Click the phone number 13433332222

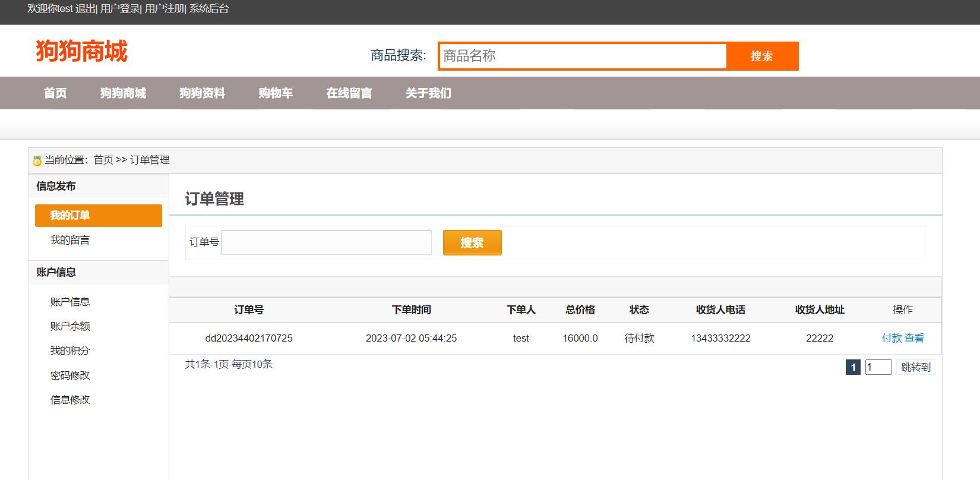click(x=720, y=338)
